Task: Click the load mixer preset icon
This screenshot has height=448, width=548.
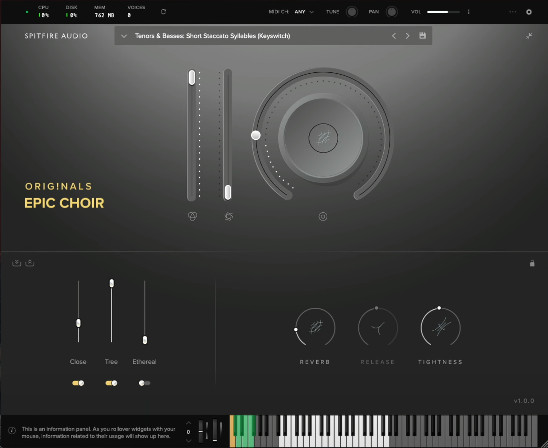Action: [30, 263]
